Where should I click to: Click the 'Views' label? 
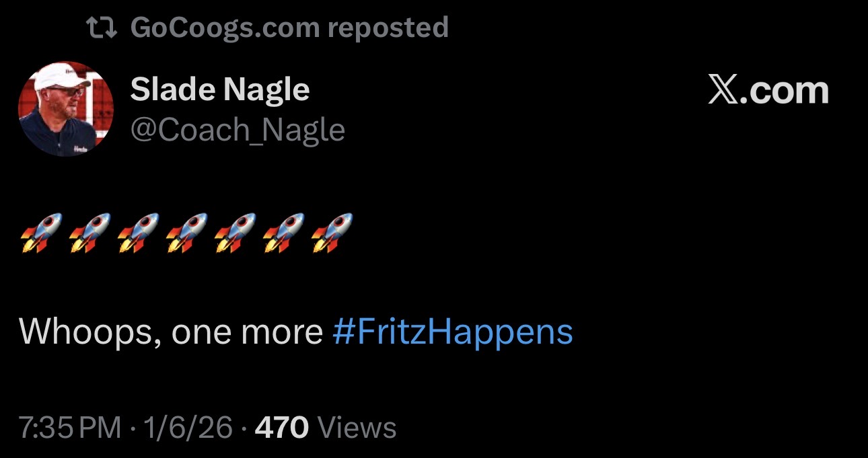coord(356,427)
